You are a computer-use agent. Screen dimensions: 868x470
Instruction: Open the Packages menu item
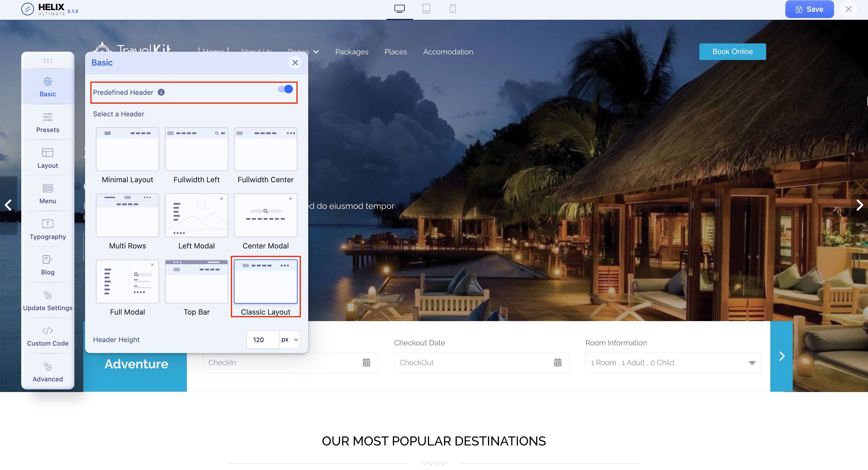point(351,52)
